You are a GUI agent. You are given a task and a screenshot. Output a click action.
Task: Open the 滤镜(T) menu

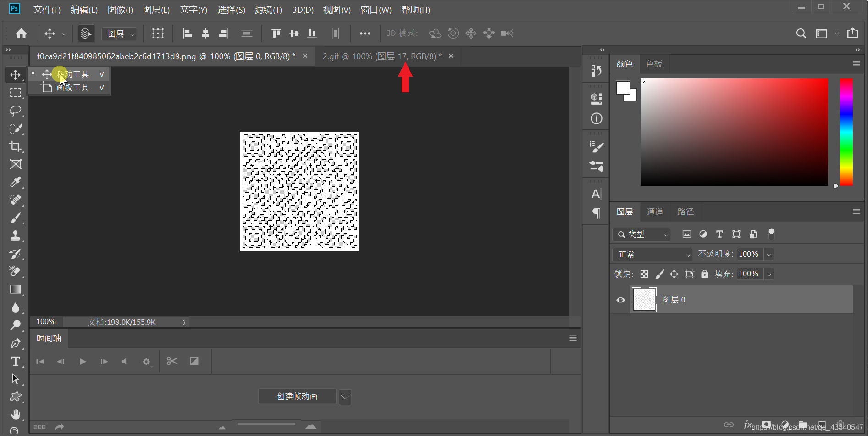tap(268, 10)
